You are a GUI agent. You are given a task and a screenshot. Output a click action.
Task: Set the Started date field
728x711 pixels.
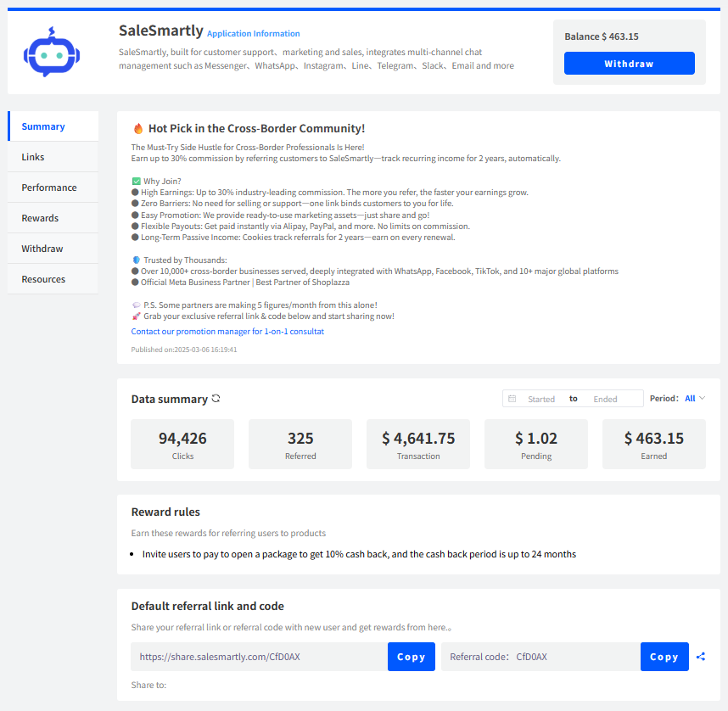(x=540, y=399)
